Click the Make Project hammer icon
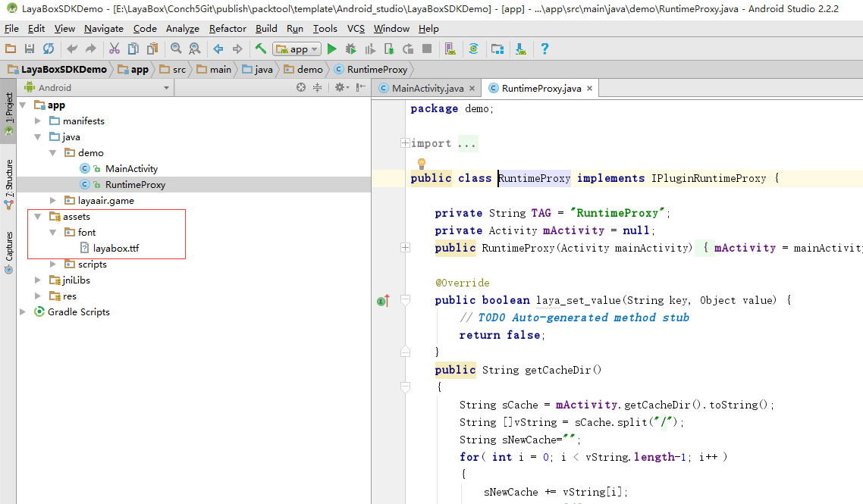The image size is (863, 504). click(x=261, y=49)
